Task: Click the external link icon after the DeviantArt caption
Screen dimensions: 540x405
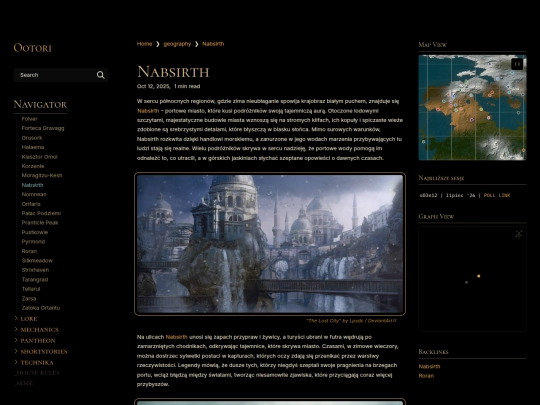Action: [x=395, y=321]
